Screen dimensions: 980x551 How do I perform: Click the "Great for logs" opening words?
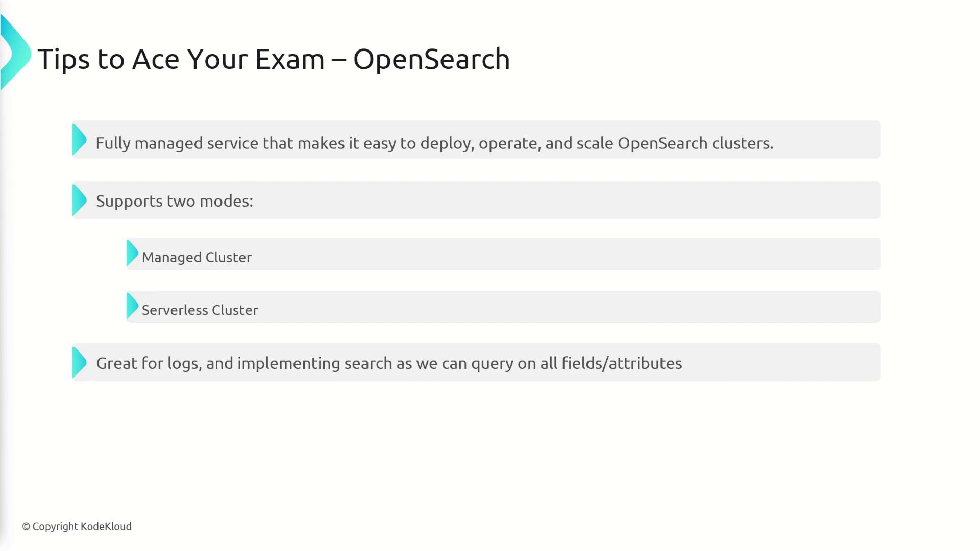[148, 363]
